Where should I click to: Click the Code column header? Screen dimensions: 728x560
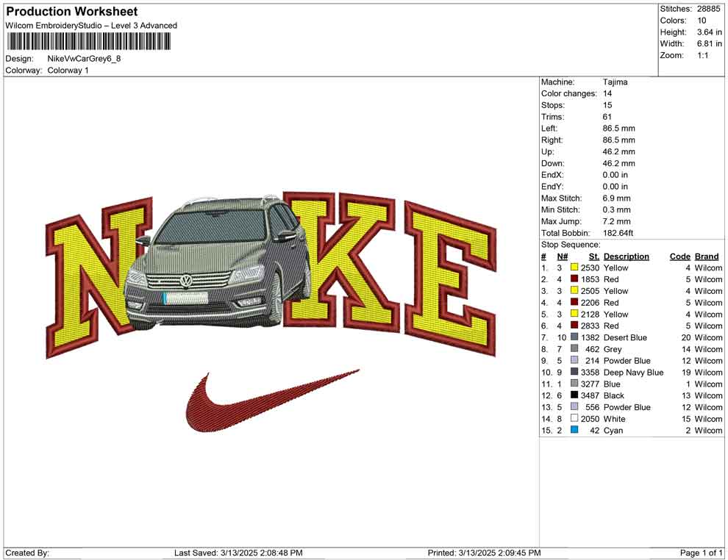[679, 256]
